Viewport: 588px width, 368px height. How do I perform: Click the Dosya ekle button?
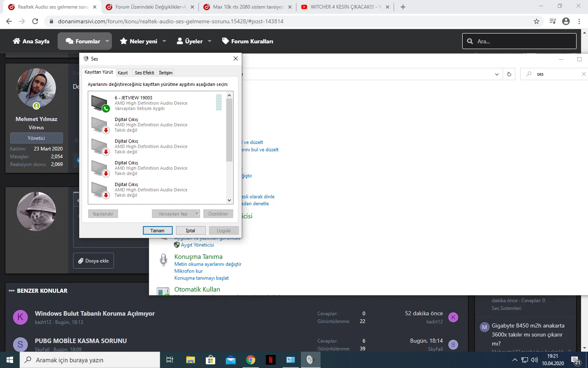[x=94, y=261]
